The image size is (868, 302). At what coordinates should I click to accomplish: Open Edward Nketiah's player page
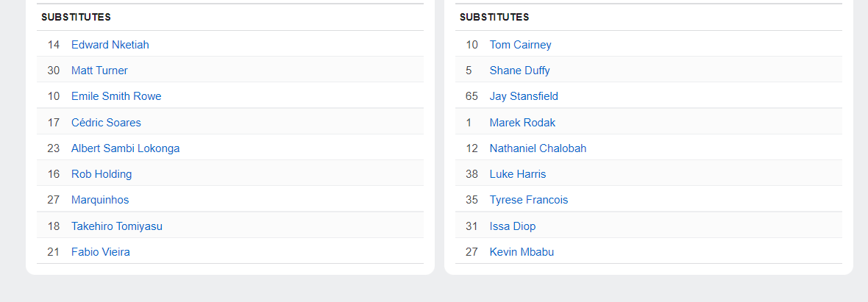click(110, 45)
